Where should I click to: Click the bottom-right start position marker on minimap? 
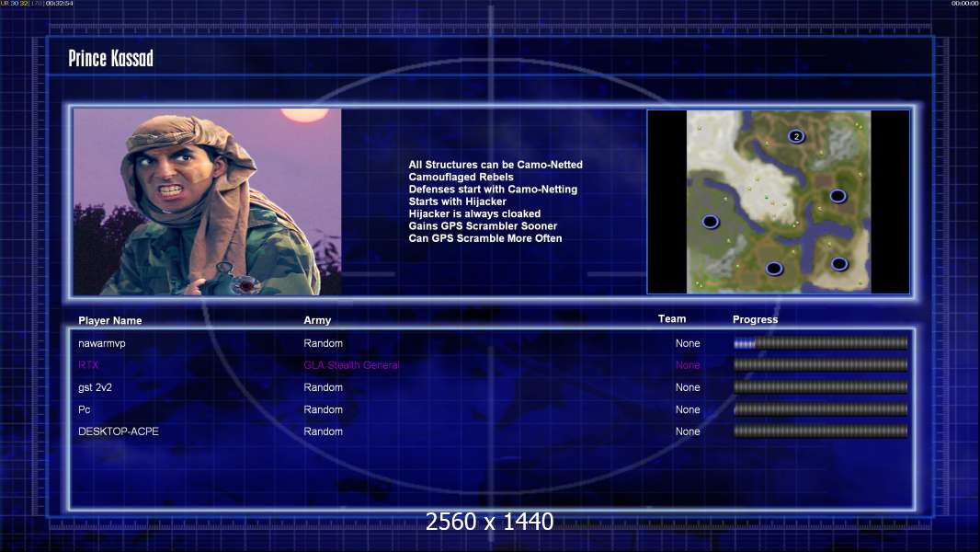tap(839, 264)
